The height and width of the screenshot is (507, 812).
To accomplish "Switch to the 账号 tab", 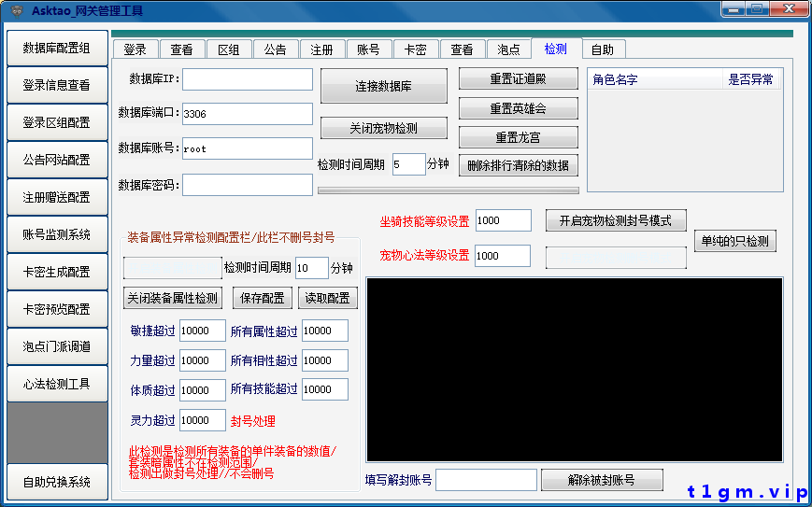I will point(369,49).
